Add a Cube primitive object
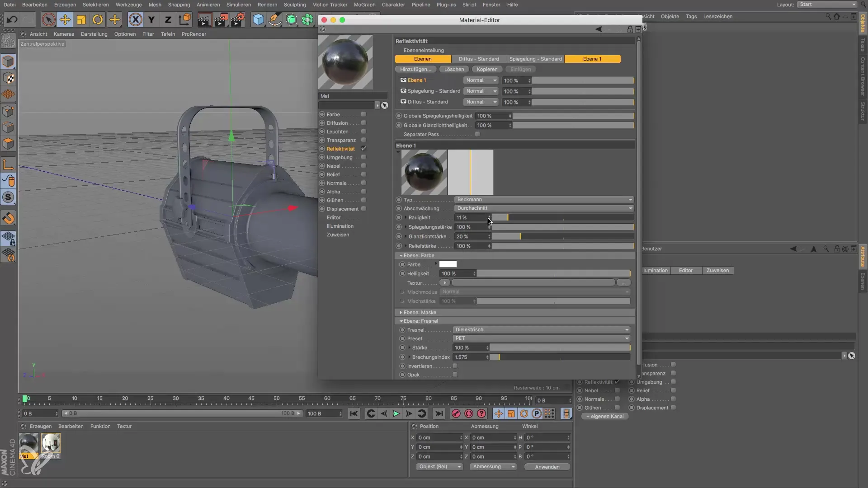868x488 pixels. (x=258, y=19)
